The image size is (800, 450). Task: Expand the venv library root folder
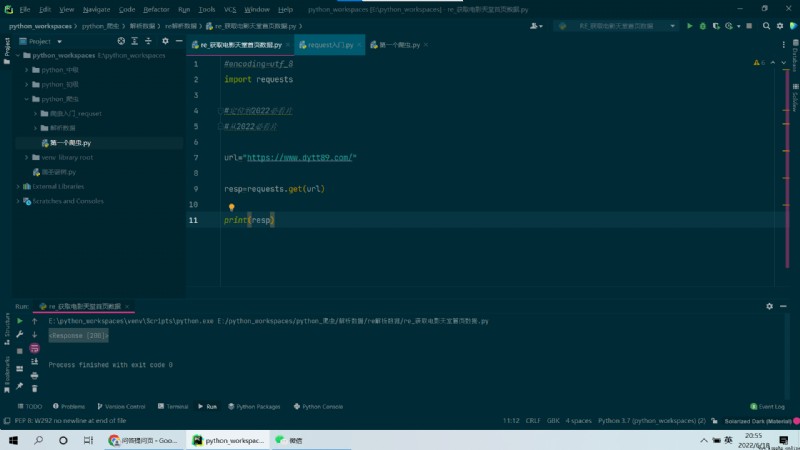[x=27, y=157]
